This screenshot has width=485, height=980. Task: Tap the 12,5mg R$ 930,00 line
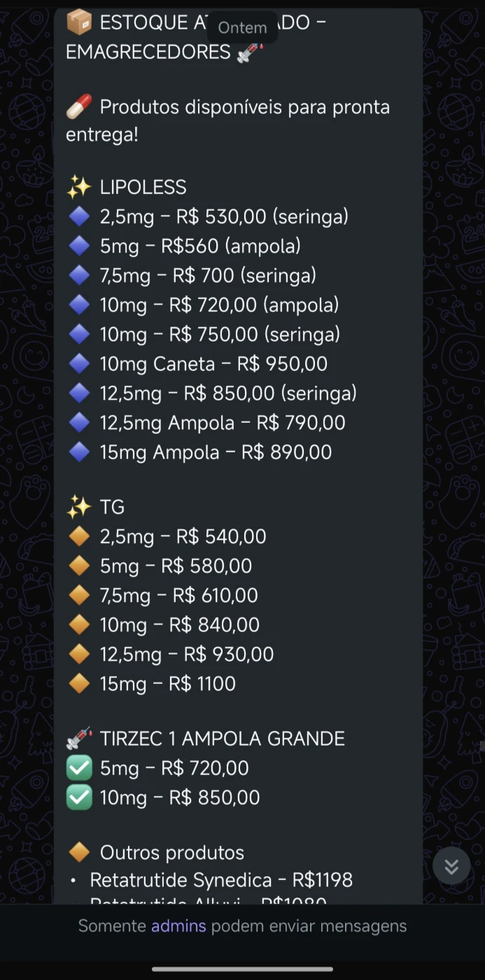(186, 654)
